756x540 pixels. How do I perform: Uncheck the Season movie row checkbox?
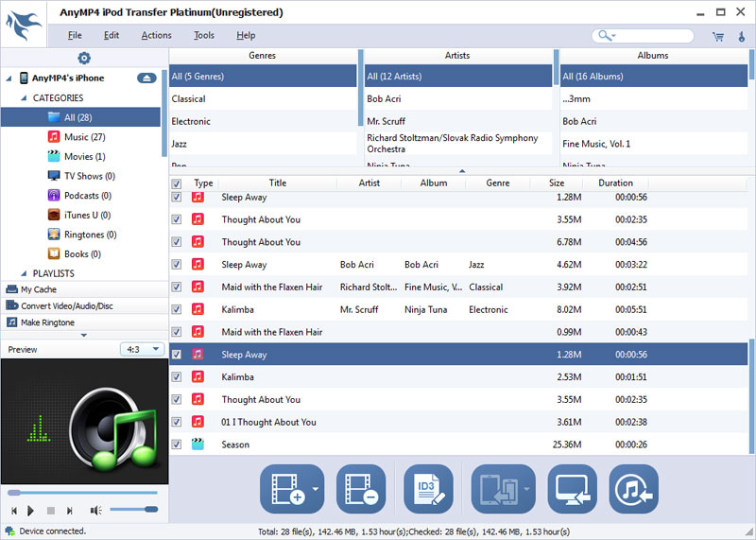177,444
